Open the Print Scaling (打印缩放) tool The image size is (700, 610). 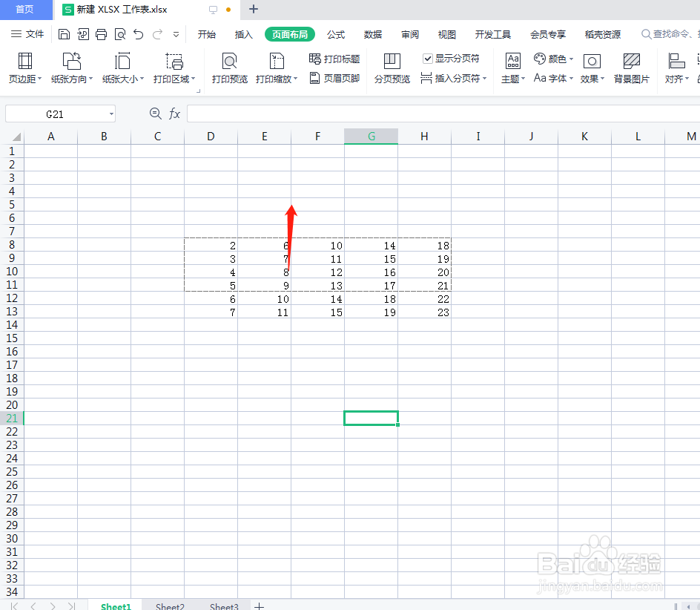pyautogui.click(x=277, y=68)
